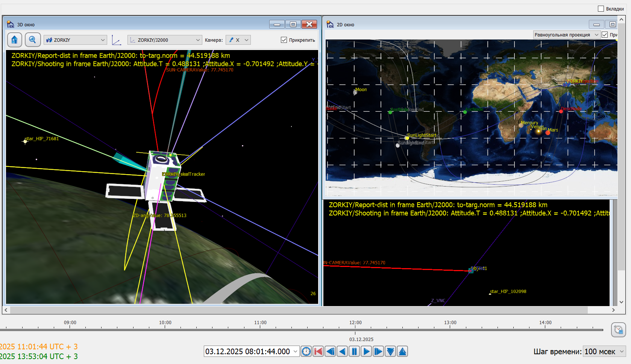Click the Z_VNC axis label
Viewport: 631px width, 364px height.
coord(438,300)
